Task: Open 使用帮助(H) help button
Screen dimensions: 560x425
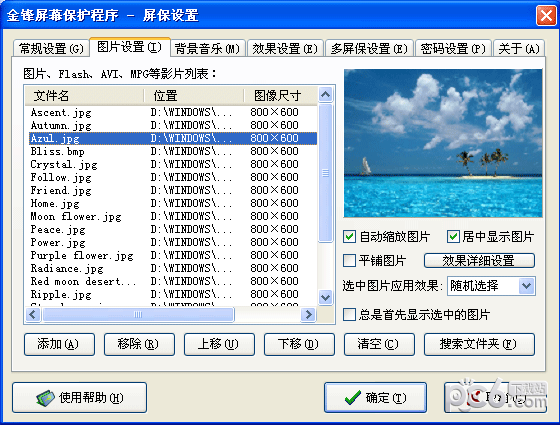Action: [79, 398]
